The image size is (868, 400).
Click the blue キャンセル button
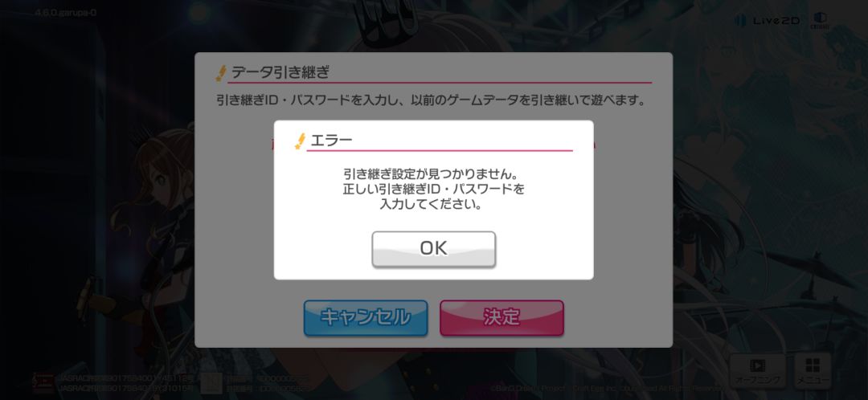[x=366, y=317]
